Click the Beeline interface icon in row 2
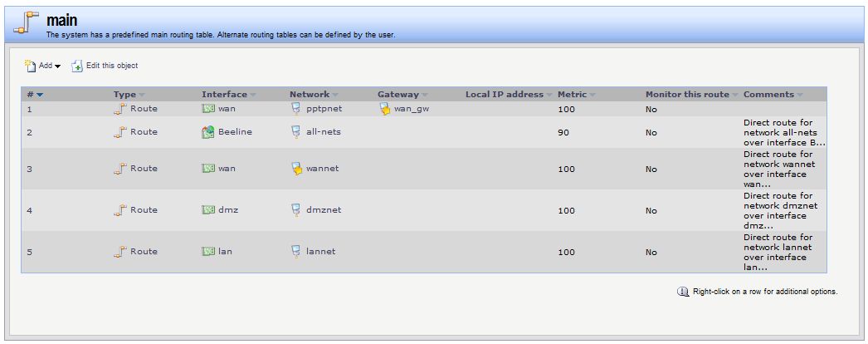868x344 pixels. (x=208, y=132)
